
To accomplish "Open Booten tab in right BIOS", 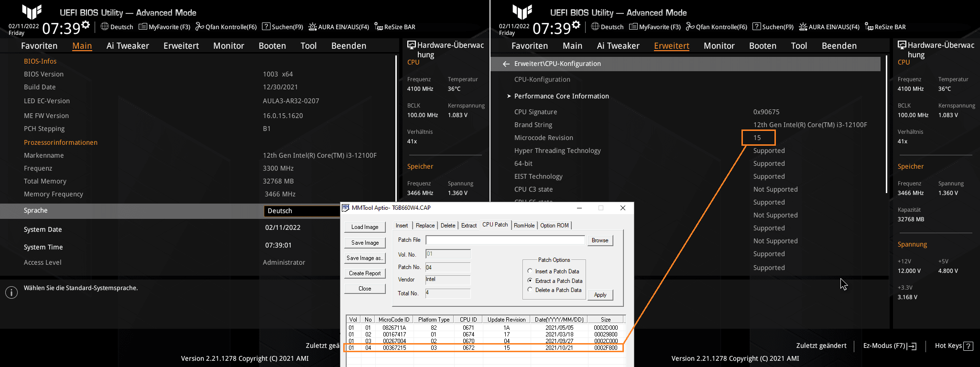I will pyautogui.click(x=762, y=46).
